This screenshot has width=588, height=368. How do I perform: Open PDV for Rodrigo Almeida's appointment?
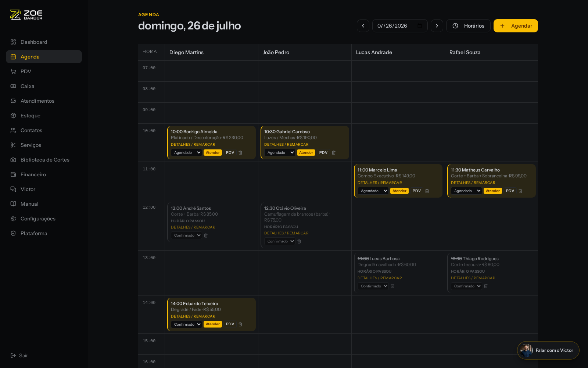click(230, 153)
